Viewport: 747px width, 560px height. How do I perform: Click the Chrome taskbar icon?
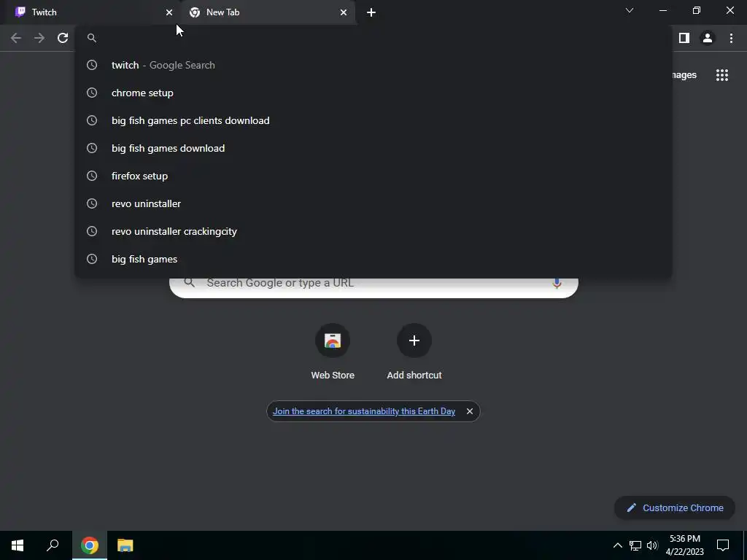90,545
